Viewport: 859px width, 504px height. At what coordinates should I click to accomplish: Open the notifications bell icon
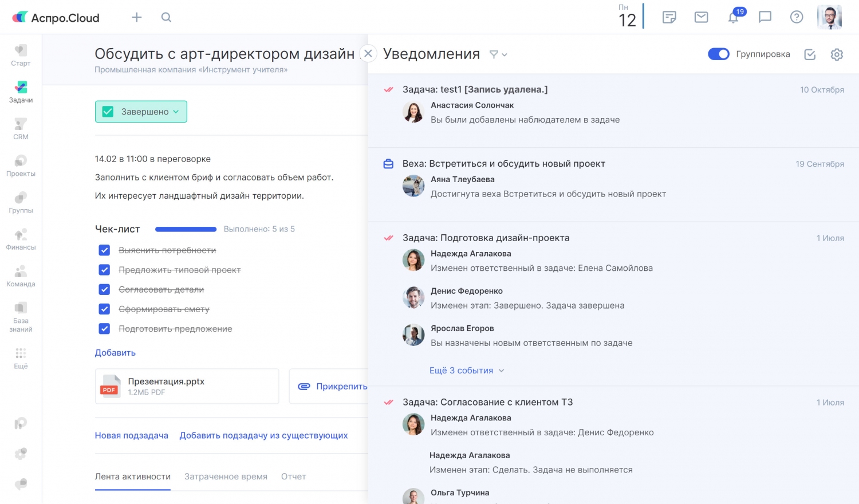(734, 17)
